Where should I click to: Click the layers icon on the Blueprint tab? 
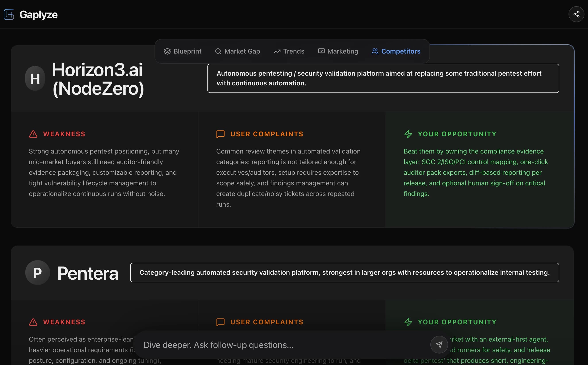pos(168,51)
